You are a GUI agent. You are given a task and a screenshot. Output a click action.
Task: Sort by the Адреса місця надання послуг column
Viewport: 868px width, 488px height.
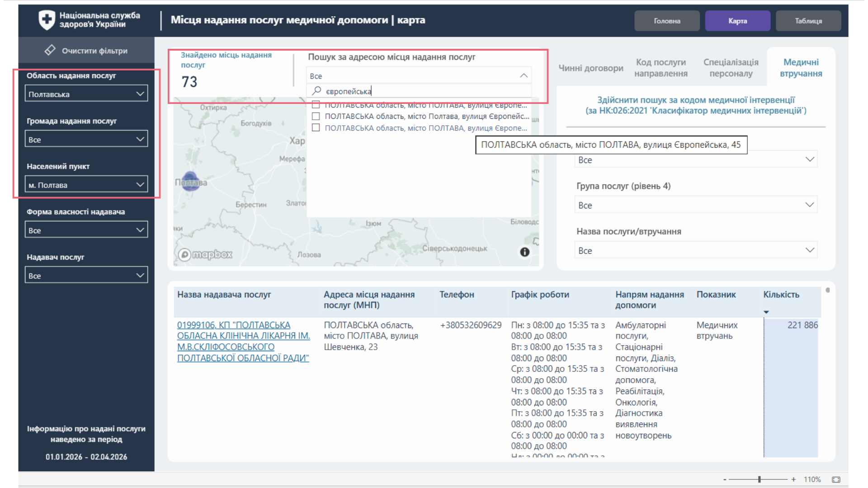coord(369,300)
